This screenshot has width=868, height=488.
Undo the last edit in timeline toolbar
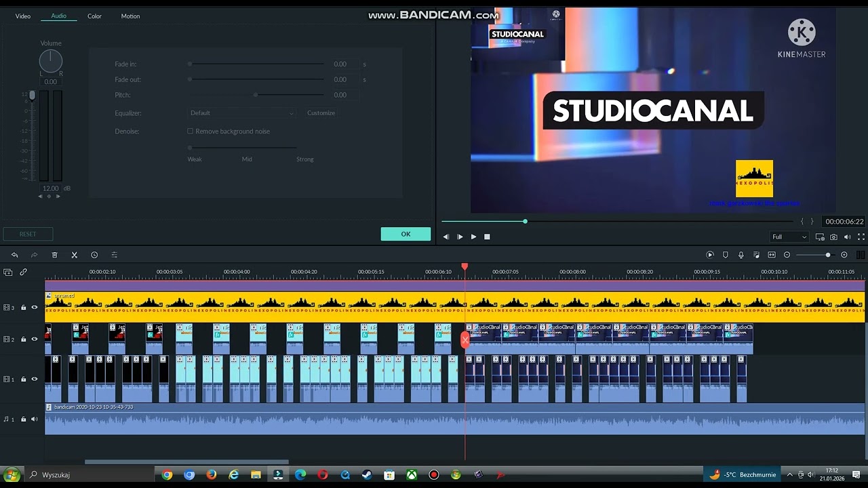(x=14, y=255)
